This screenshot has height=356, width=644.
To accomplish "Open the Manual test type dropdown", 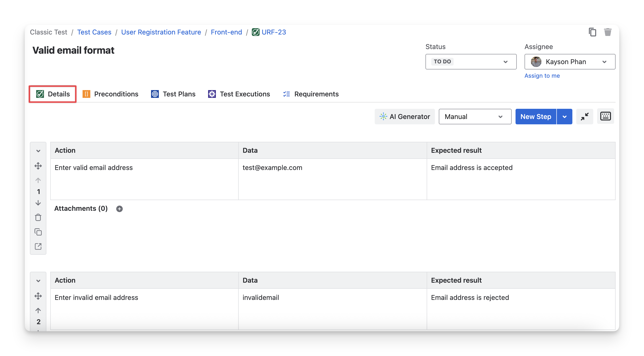I will (x=475, y=117).
